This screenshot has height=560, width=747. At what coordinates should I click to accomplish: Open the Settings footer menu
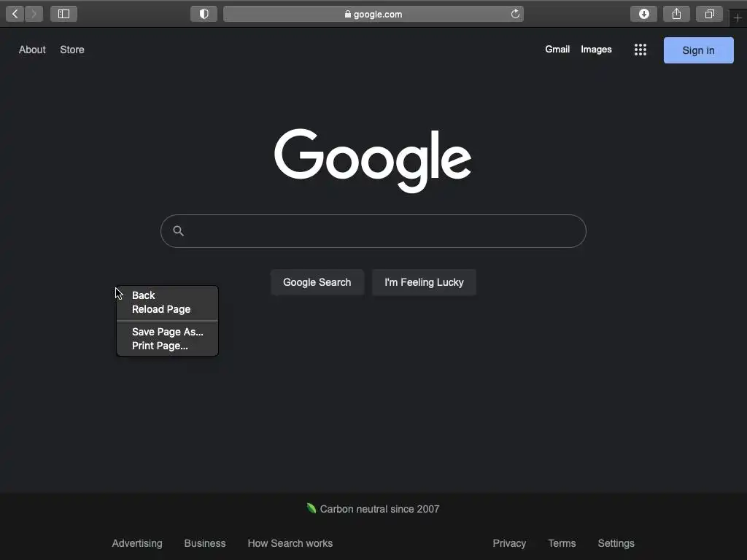(x=616, y=543)
